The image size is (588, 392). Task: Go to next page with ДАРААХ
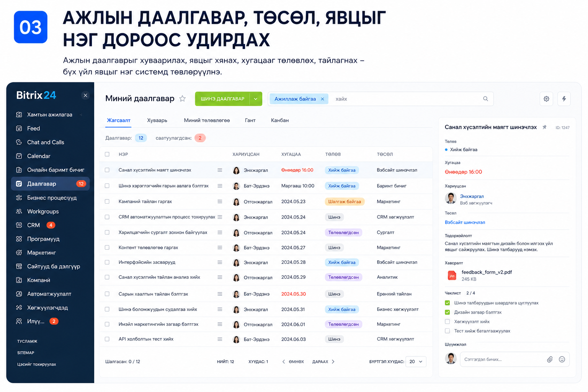[x=323, y=362]
